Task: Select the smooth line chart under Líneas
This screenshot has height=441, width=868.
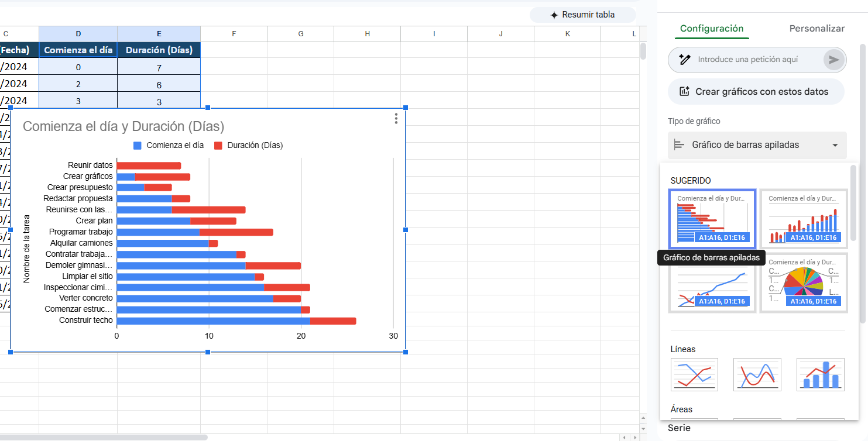Action: tap(757, 374)
